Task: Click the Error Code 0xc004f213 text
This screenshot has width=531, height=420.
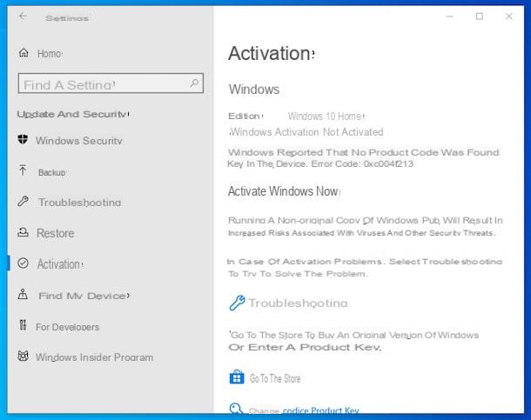Action: pyautogui.click(x=362, y=164)
